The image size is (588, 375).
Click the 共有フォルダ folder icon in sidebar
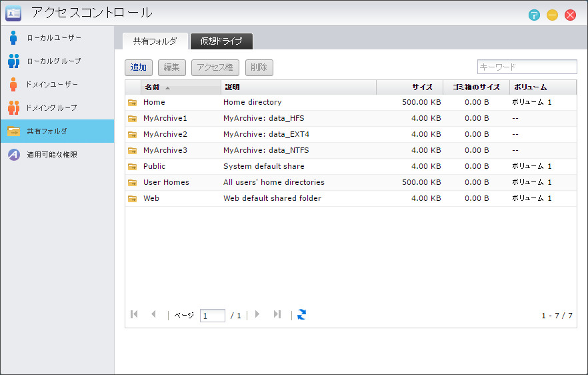click(13, 131)
